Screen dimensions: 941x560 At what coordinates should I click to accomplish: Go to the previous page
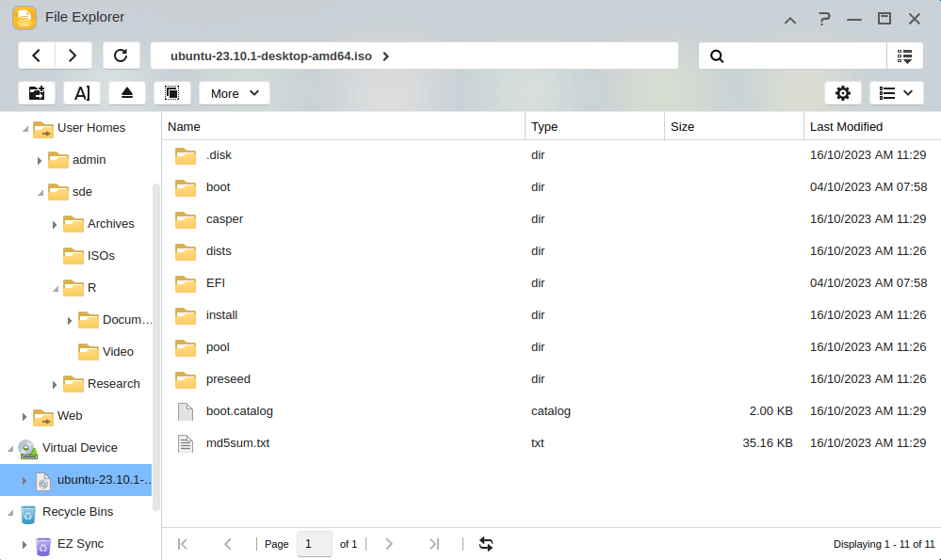(227, 544)
